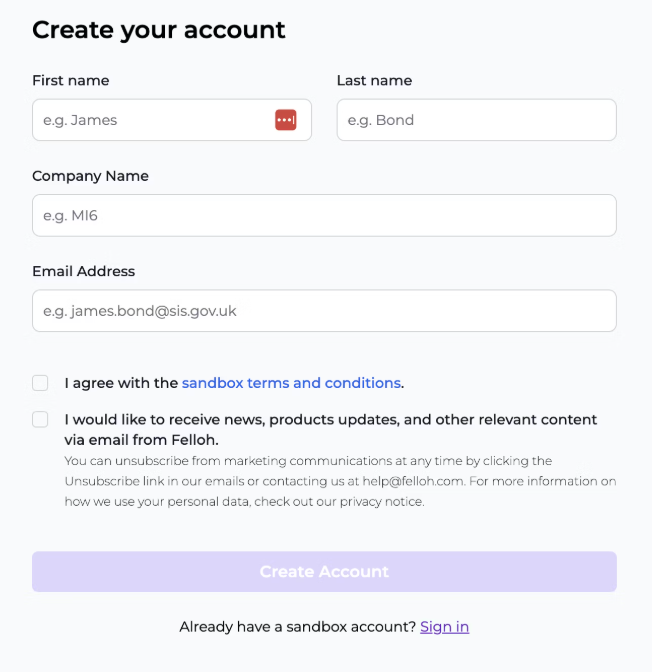Click the First name label

point(71,81)
